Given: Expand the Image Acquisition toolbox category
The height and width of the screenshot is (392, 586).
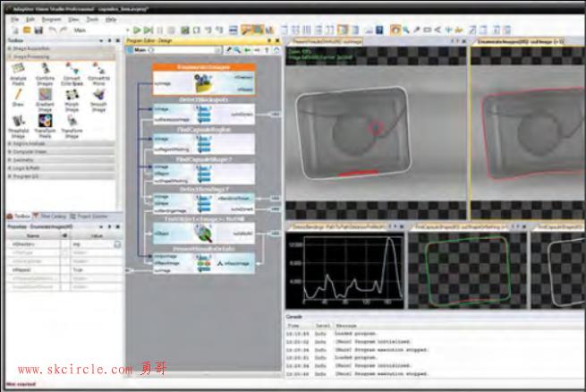Looking at the screenshot, I should point(61,48).
